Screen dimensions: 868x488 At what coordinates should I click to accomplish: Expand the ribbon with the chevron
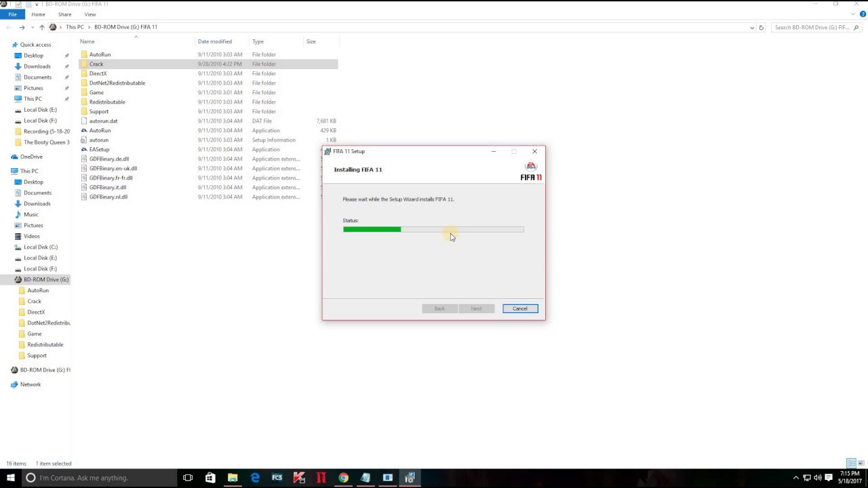coord(854,14)
